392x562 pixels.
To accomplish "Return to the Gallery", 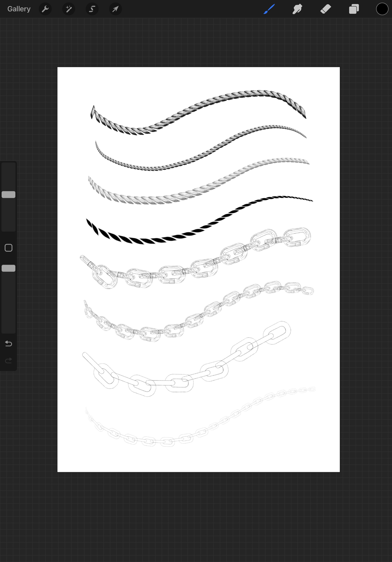I will 19,9.
